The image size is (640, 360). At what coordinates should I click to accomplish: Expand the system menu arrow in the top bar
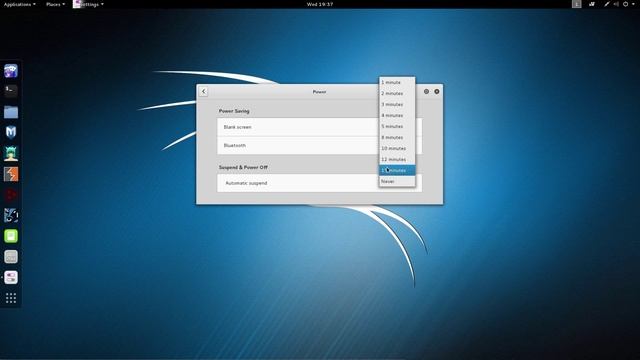point(633,4)
